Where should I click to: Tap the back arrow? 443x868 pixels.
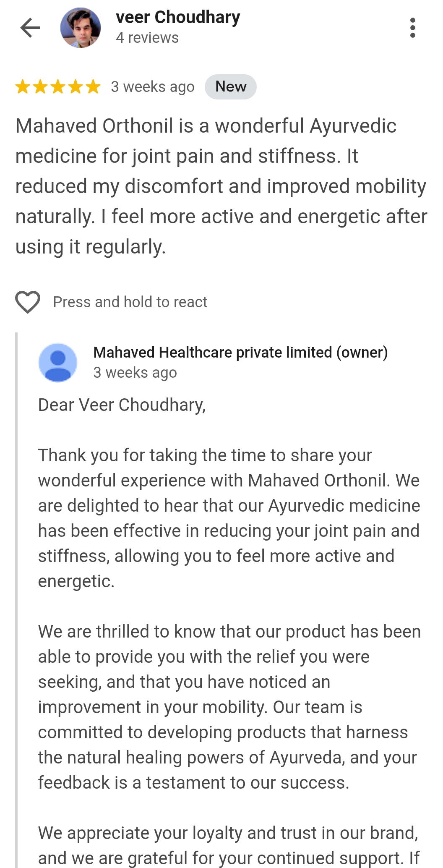coord(30,28)
